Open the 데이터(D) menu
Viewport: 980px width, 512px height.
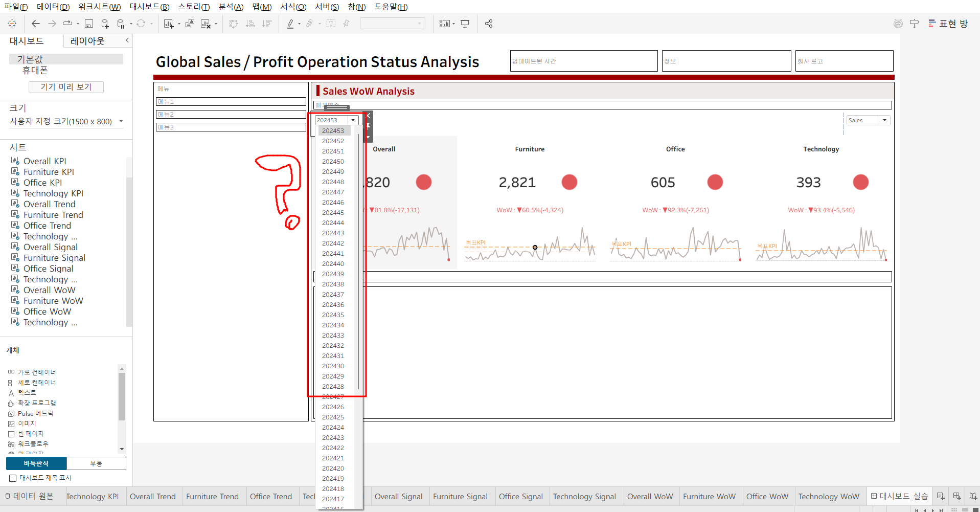tap(53, 7)
